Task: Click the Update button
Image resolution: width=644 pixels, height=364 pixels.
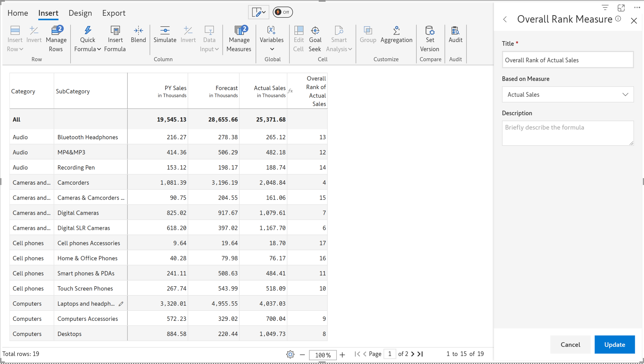Action: tap(614, 345)
